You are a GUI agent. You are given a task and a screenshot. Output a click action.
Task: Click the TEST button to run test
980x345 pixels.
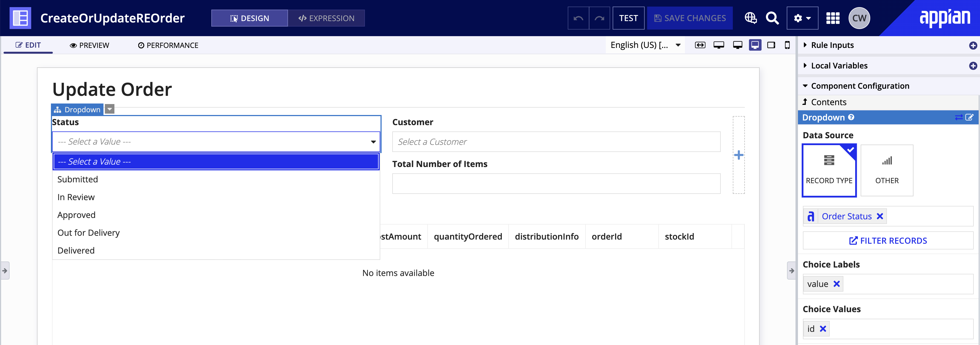(627, 18)
